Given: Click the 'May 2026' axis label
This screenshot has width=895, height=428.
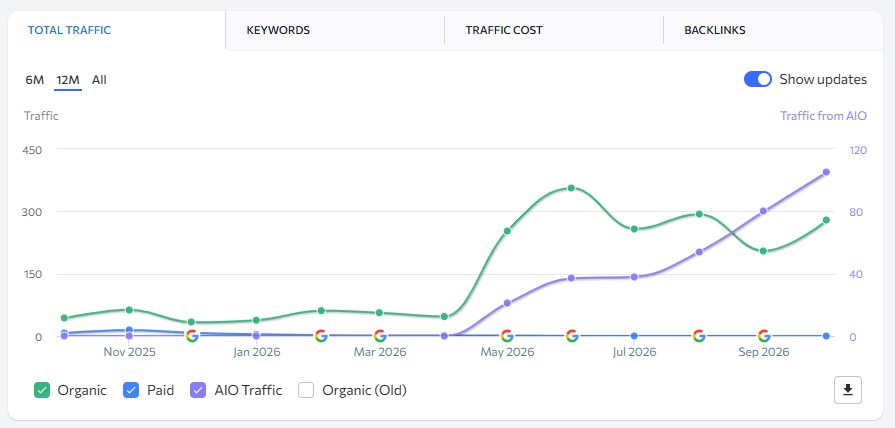Looking at the screenshot, I should (507, 352).
